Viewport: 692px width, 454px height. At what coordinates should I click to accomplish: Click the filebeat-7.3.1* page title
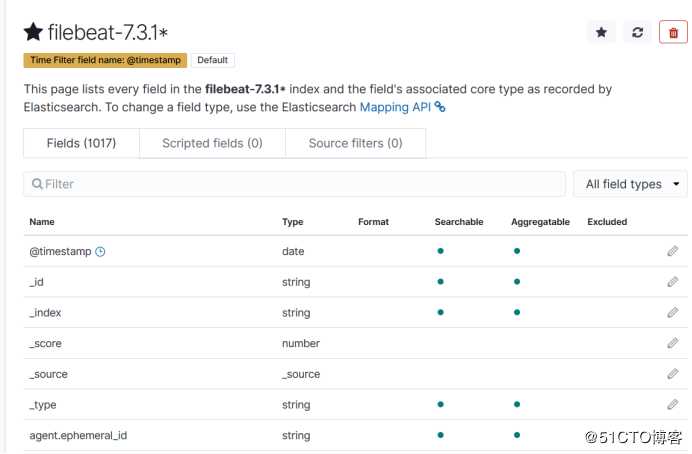pyautogui.click(x=108, y=32)
